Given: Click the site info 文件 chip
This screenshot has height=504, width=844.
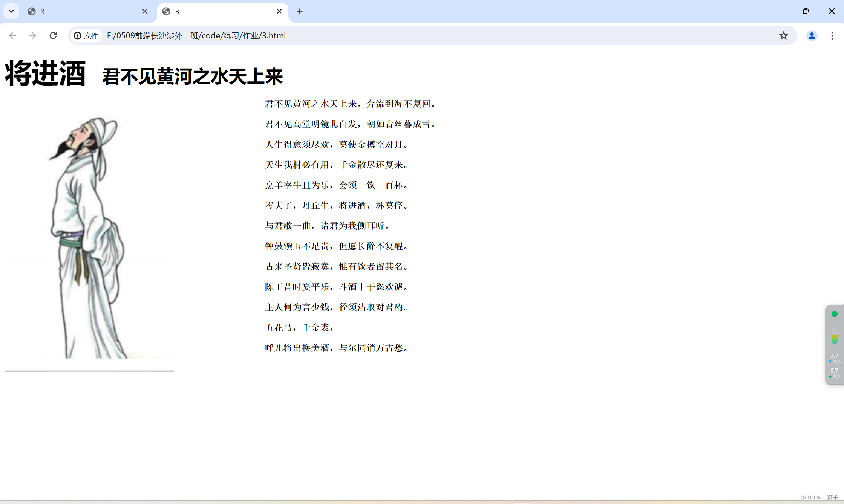Looking at the screenshot, I should click(86, 35).
